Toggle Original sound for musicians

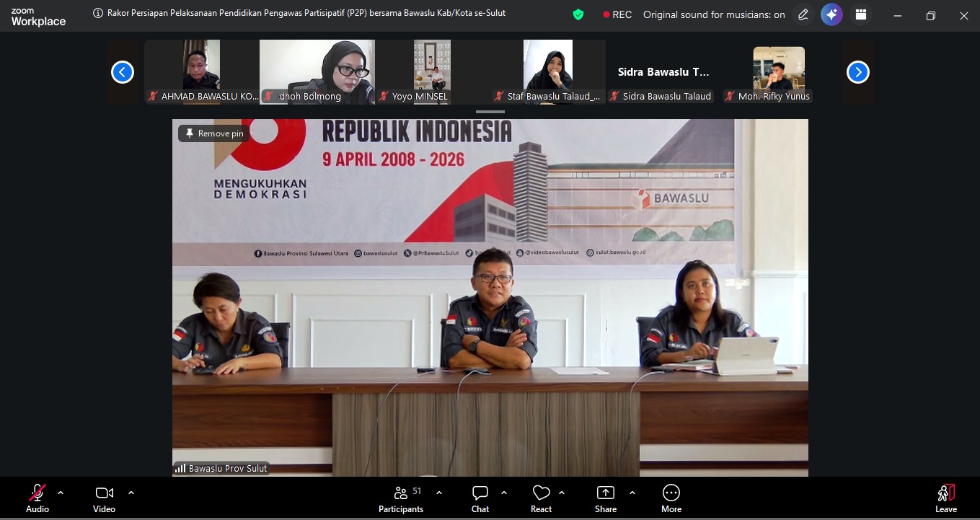pyautogui.click(x=714, y=14)
